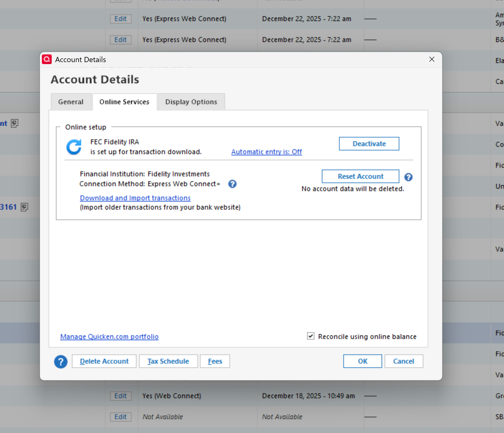Click account icon beside 3161 in background
504x433 pixels.
pos(24,207)
